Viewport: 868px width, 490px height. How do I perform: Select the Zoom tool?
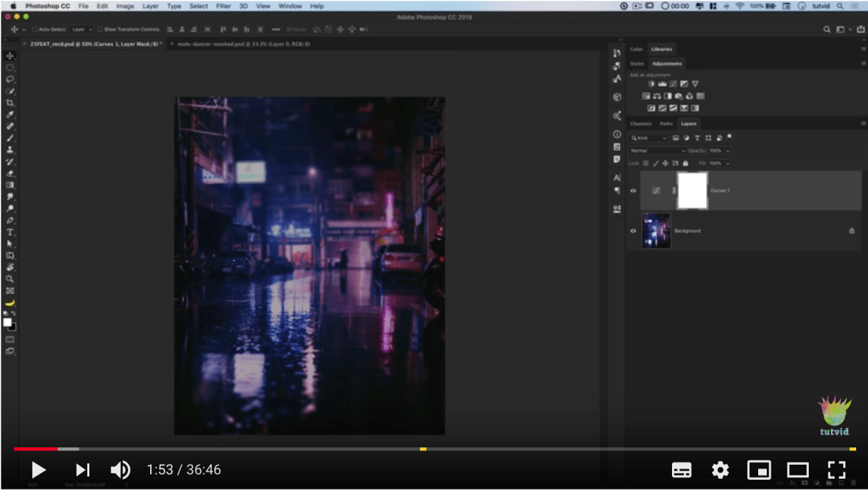[x=10, y=279]
